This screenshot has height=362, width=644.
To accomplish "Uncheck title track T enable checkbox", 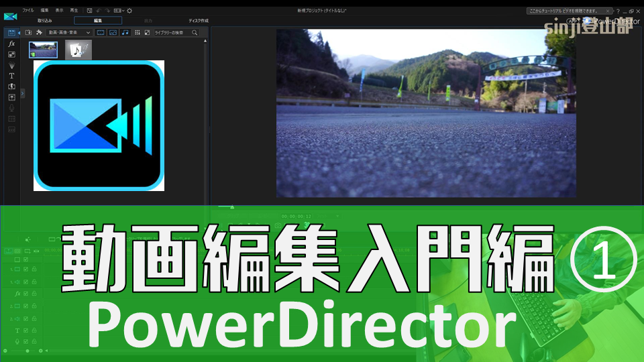I will [x=26, y=330].
